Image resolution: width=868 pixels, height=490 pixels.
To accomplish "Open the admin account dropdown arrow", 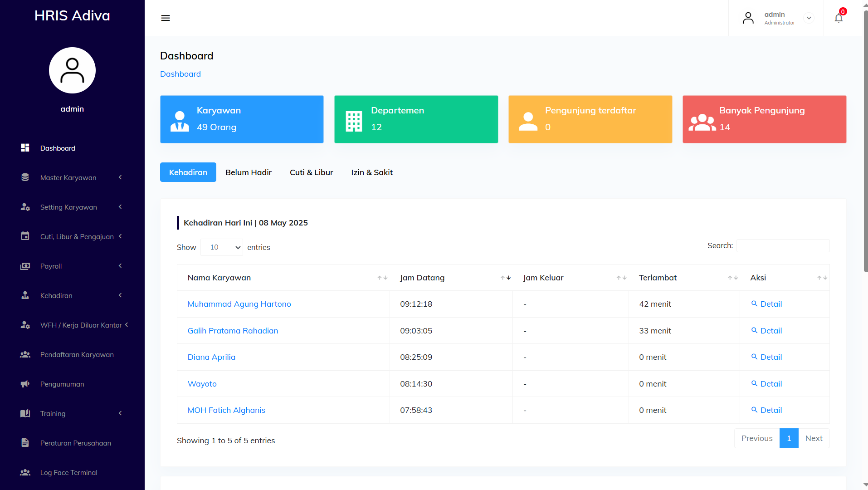I will [x=809, y=18].
